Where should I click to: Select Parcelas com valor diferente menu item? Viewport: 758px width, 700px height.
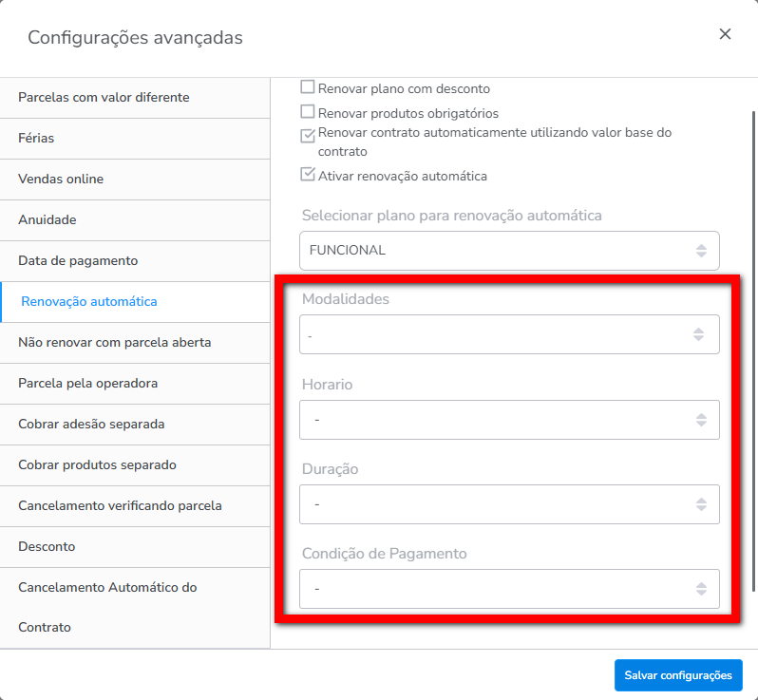(104, 97)
